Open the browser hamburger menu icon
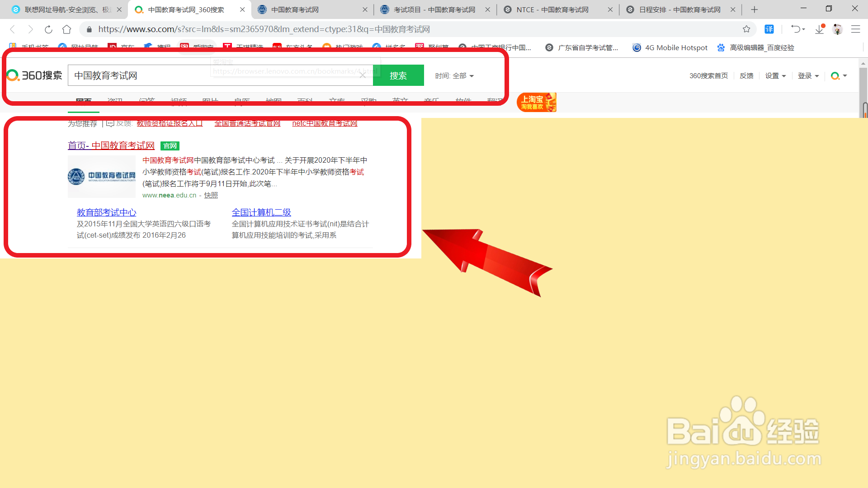Image resolution: width=868 pixels, height=488 pixels. coord(856,29)
